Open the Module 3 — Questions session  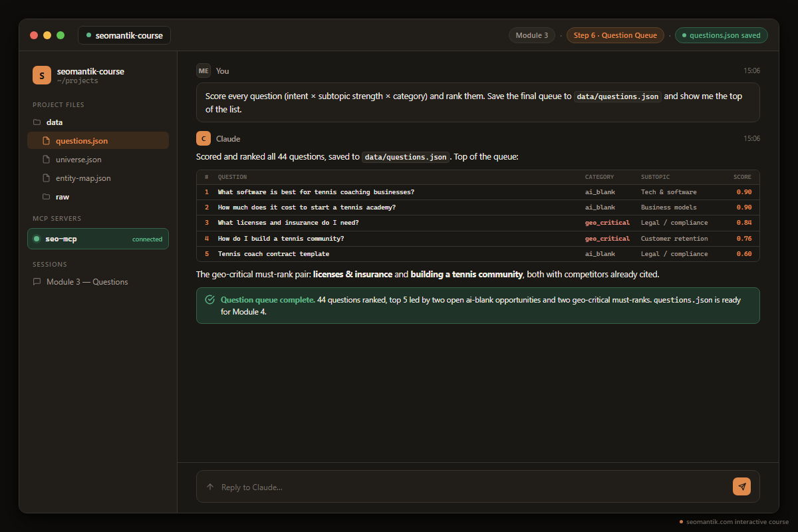pos(98,282)
